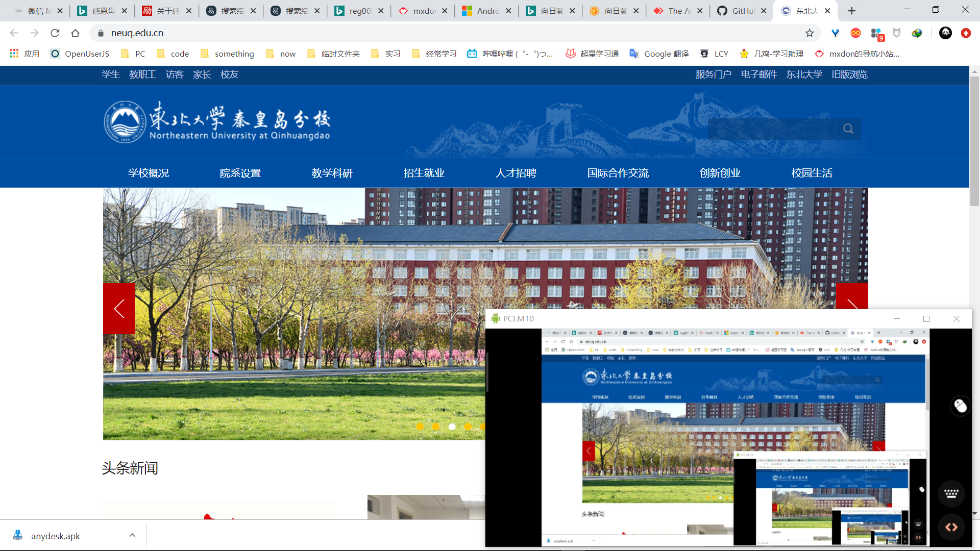980x551 pixels.
Task: Expand anydesk.apk download options chevron
Action: (x=132, y=535)
